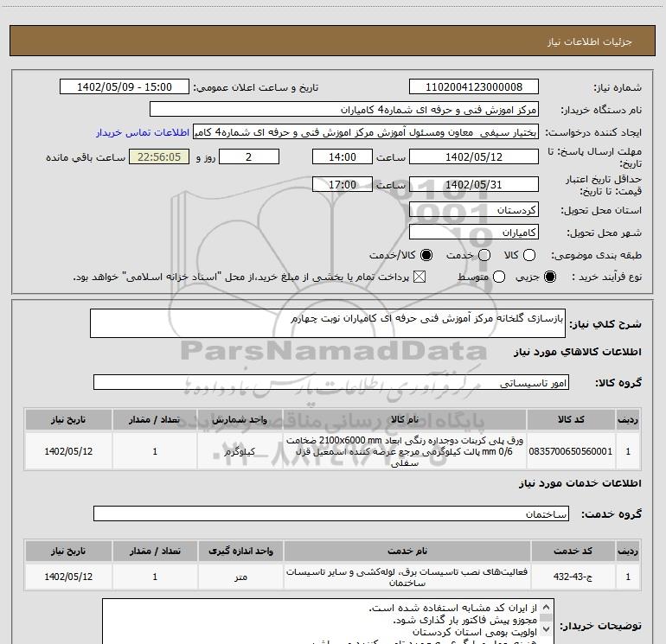This screenshot has width=666, height=644.
Task: Select the جزیی purchase type radio
Action: [549, 277]
